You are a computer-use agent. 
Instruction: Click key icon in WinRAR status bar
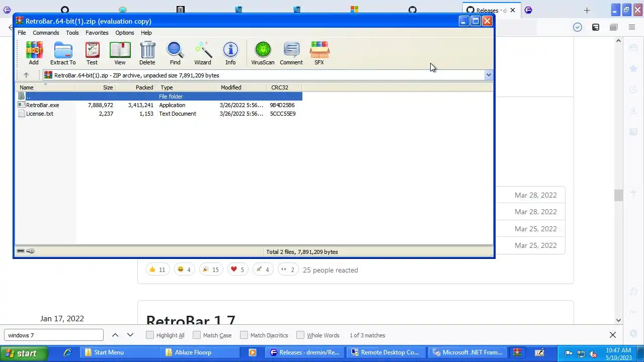point(30,251)
